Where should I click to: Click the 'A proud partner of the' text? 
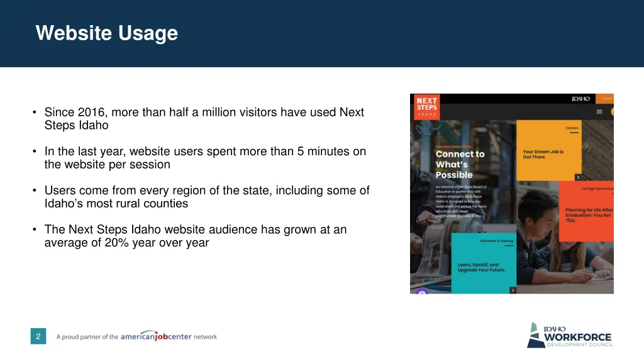87,337
